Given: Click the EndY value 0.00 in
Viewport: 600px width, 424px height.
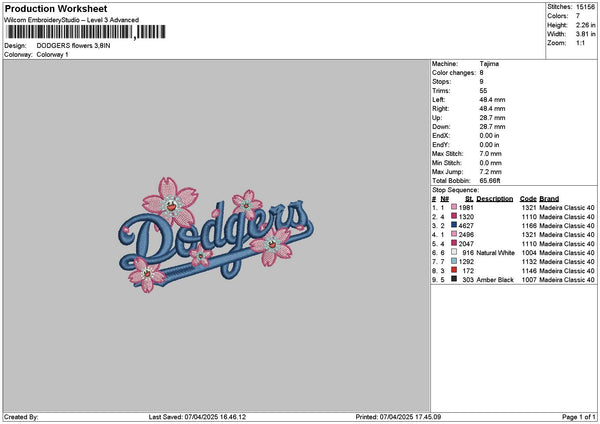Looking at the screenshot, I should [489, 145].
